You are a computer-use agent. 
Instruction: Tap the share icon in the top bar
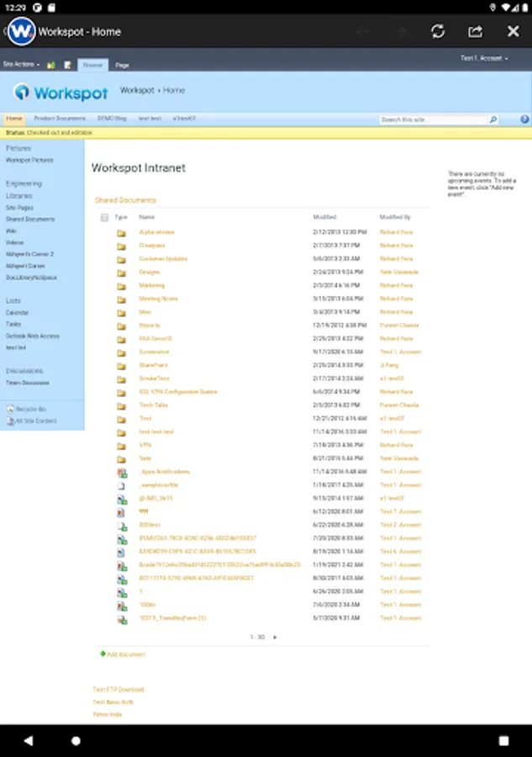pos(475,31)
